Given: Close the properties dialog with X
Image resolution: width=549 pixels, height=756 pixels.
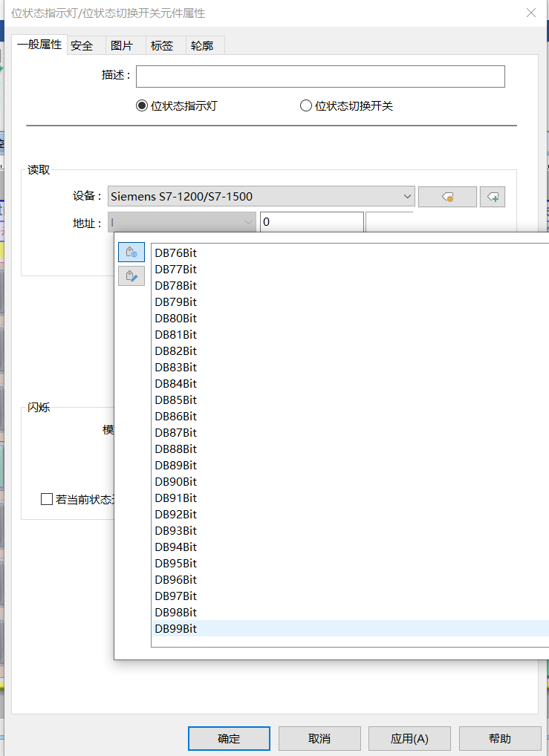Looking at the screenshot, I should point(531,13).
